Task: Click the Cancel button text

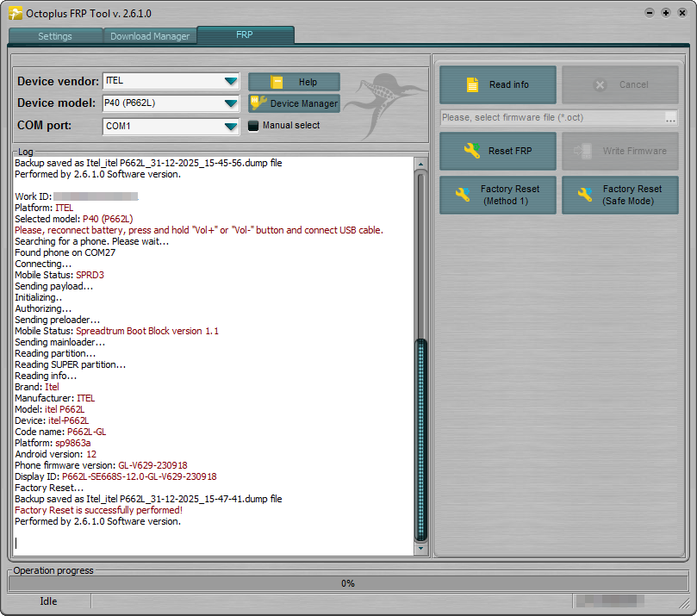Action: 634,84
